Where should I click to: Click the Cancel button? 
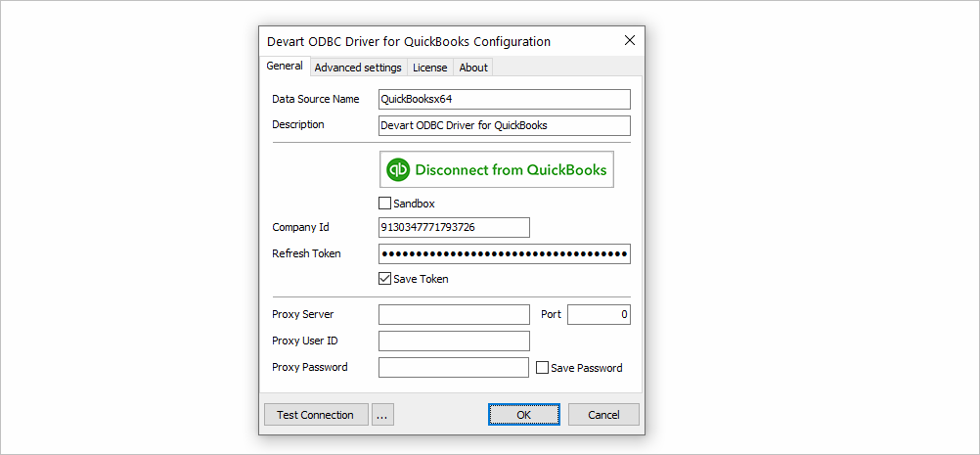[603, 415]
